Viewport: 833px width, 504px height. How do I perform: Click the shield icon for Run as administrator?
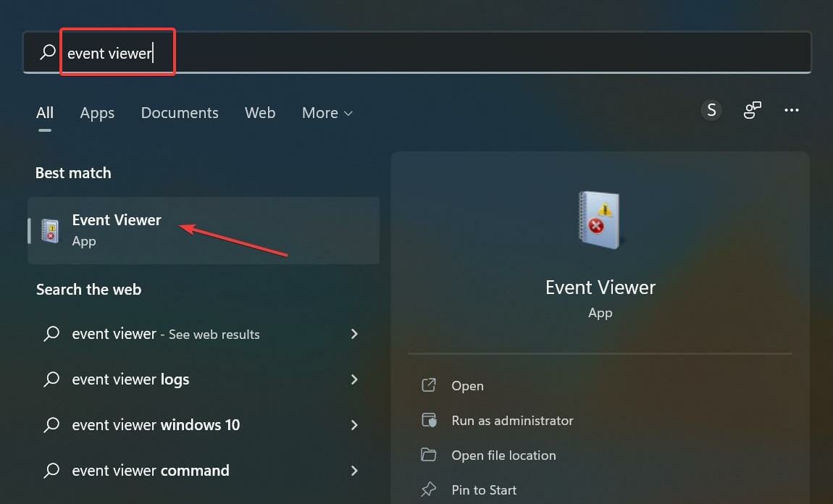click(429, 420)
